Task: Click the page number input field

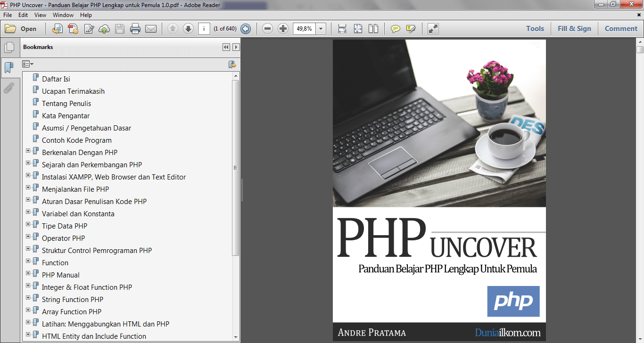Action: click(204, 29)
